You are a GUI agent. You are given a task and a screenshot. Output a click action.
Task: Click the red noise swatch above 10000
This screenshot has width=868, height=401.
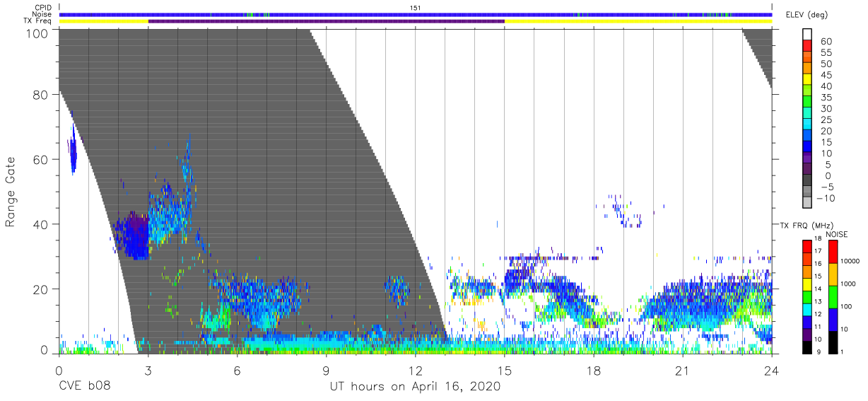point(833,251)
